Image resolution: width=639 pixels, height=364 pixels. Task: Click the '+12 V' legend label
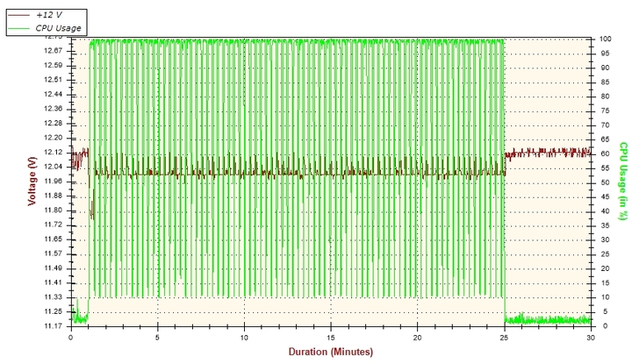49,15
